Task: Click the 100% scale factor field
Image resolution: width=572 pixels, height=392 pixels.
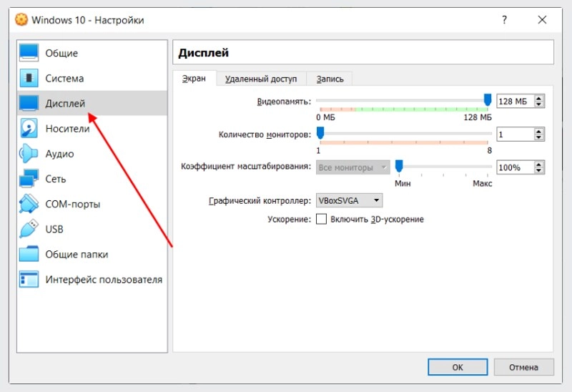Action: coord(515,167)
